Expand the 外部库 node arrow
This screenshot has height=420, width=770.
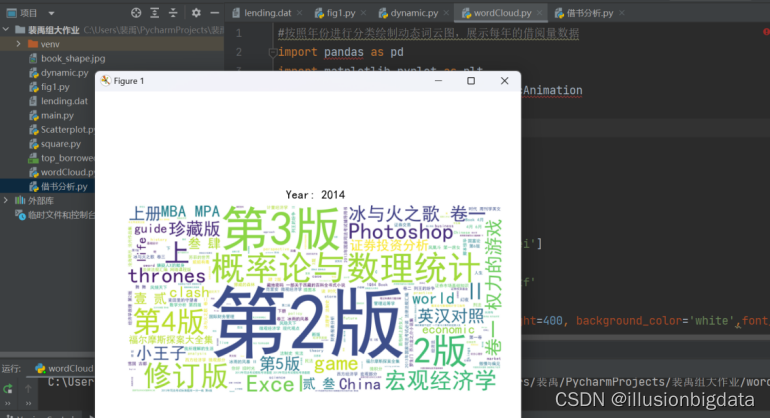[x=6, y=200]
